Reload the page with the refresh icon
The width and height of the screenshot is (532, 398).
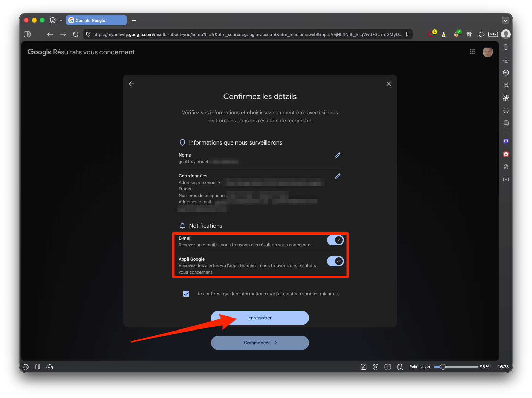tap(76, 34)
